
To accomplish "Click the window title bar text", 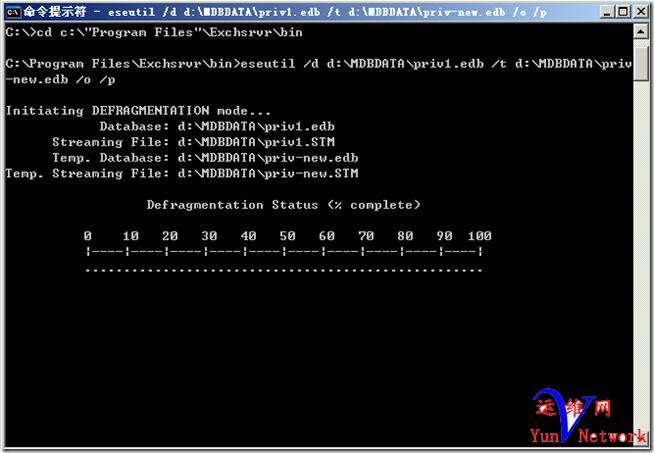I will [285, 12].
